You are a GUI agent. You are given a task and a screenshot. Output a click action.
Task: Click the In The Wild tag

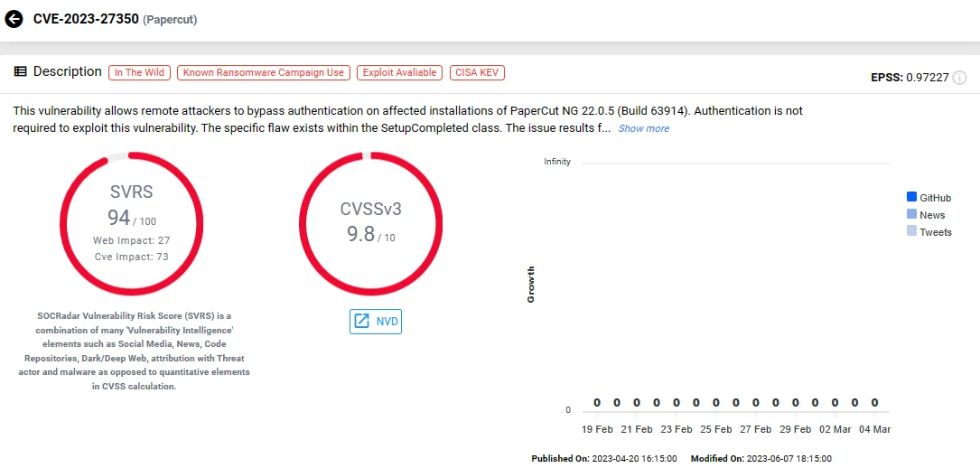point(140,72)
